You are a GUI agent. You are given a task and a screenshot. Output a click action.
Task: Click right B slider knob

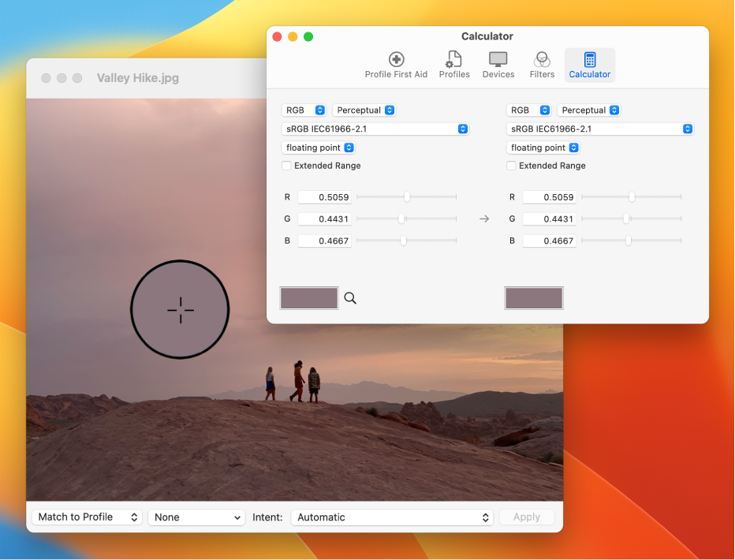pyautogui.click(x=628, y=241)
